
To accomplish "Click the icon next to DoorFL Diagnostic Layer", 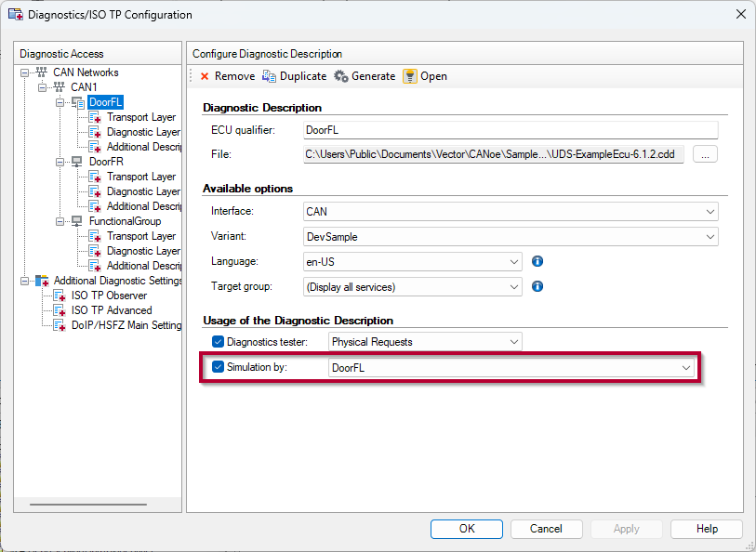I will point(95,132).
